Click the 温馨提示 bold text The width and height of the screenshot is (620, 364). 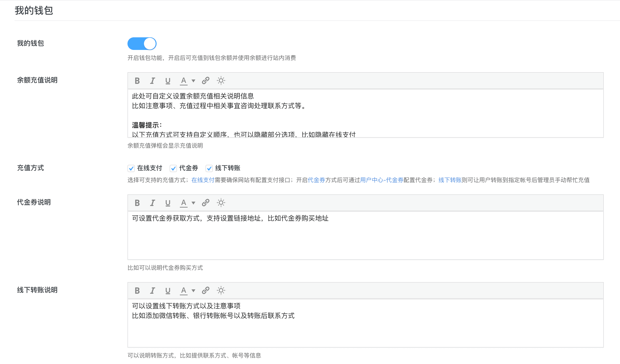tap(147, 125)
